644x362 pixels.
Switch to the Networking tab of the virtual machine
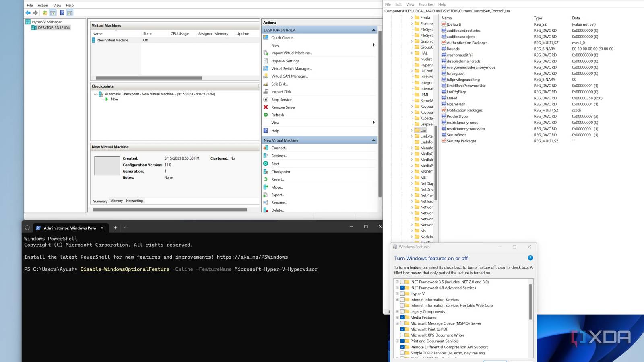(x=134, y=201)
